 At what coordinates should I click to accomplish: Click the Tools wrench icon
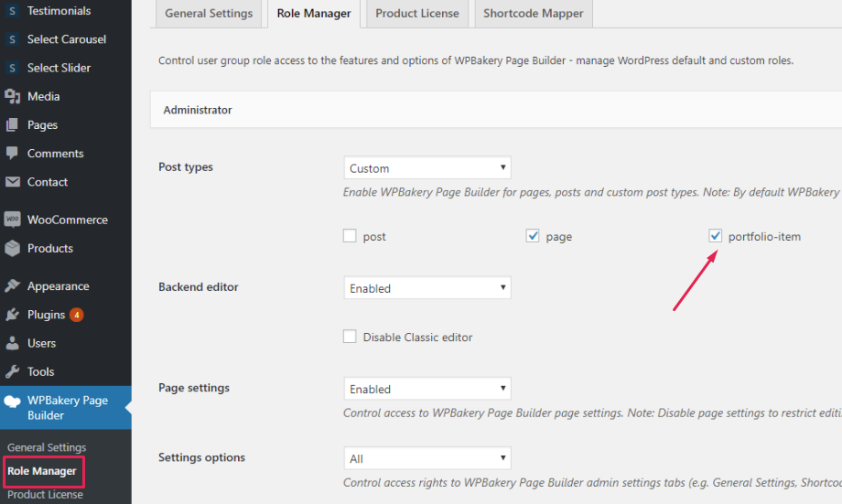pos(12,371)
